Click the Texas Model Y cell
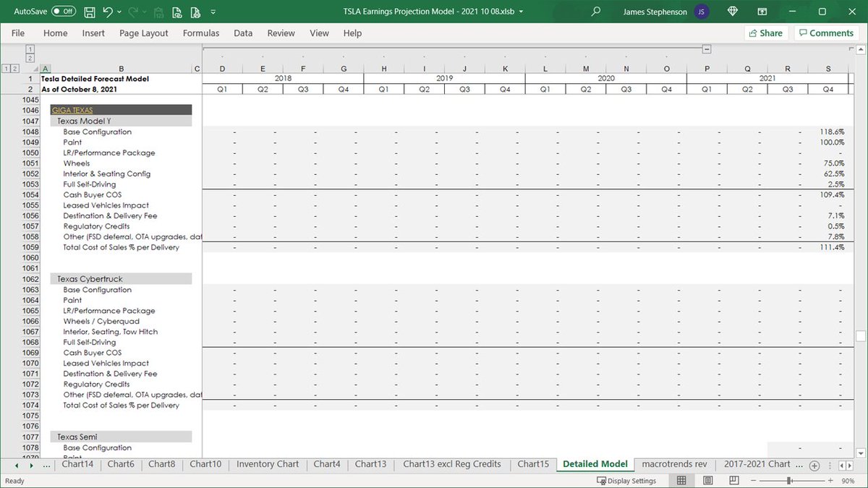Screen dimensions: 868x488 (x=122, y=121)
